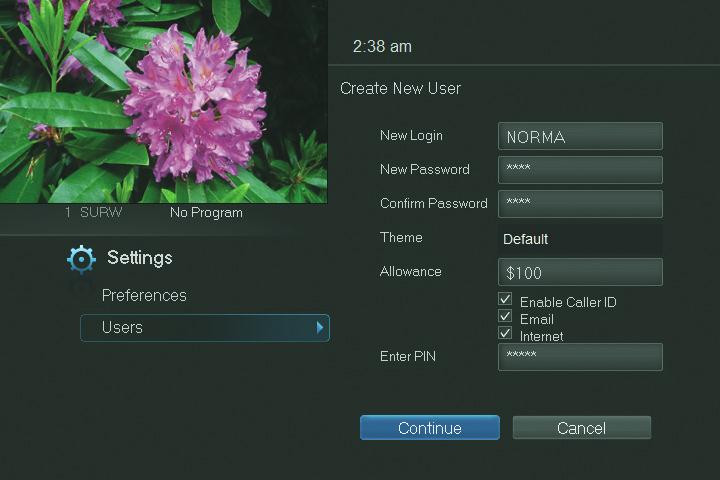The width and height of the screenshot is (720, 480).
Task: Toggle the Enable Caller ID checkbox
Action: 506,300
